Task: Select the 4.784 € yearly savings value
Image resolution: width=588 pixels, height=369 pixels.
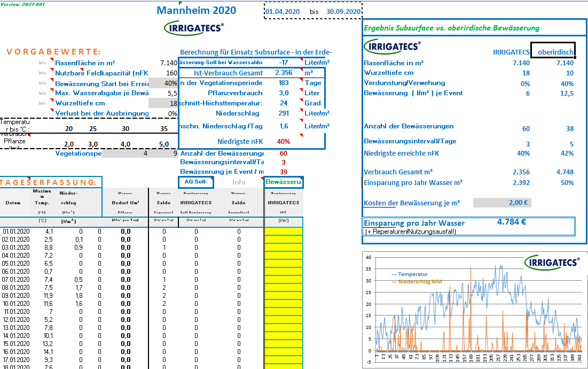Action: [x=512, y=222]
